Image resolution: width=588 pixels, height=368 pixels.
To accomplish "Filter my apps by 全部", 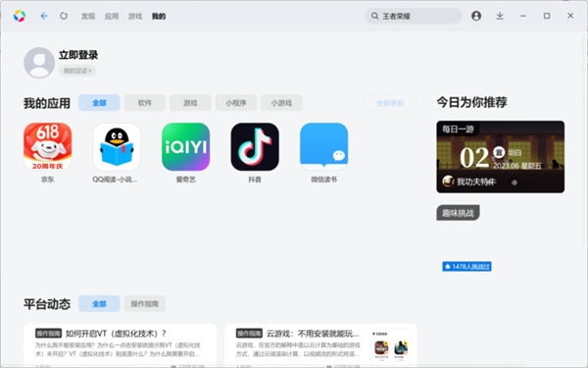I will (99, 102).
